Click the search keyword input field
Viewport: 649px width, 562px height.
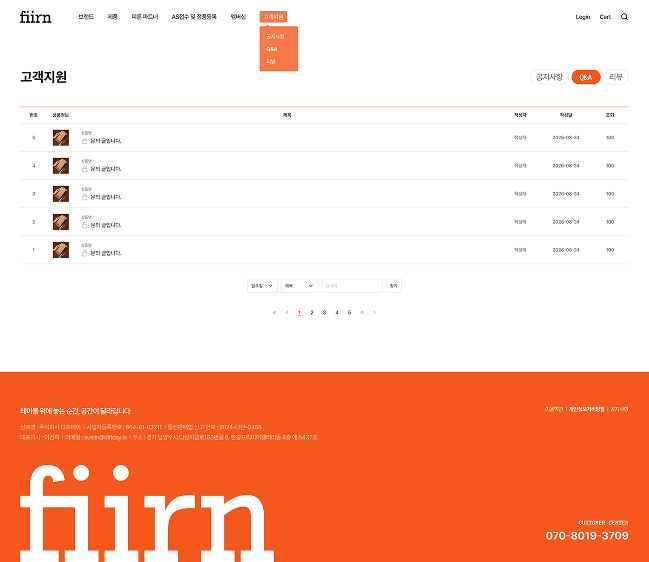coord(352,286)
